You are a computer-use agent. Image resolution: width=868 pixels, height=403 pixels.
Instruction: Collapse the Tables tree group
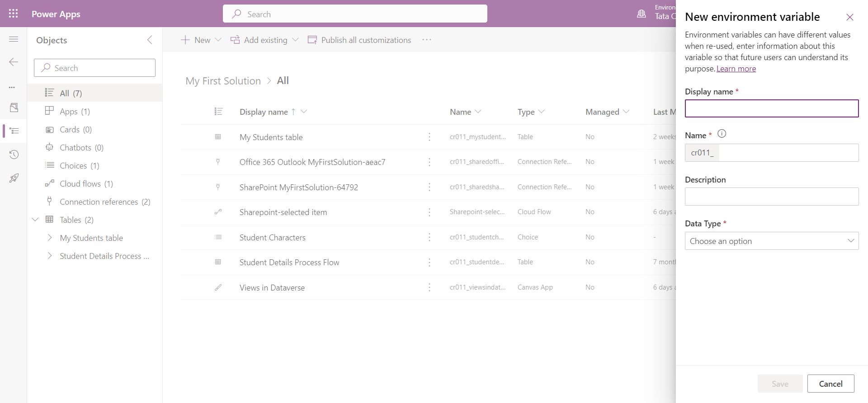click(x=35, y=220)
